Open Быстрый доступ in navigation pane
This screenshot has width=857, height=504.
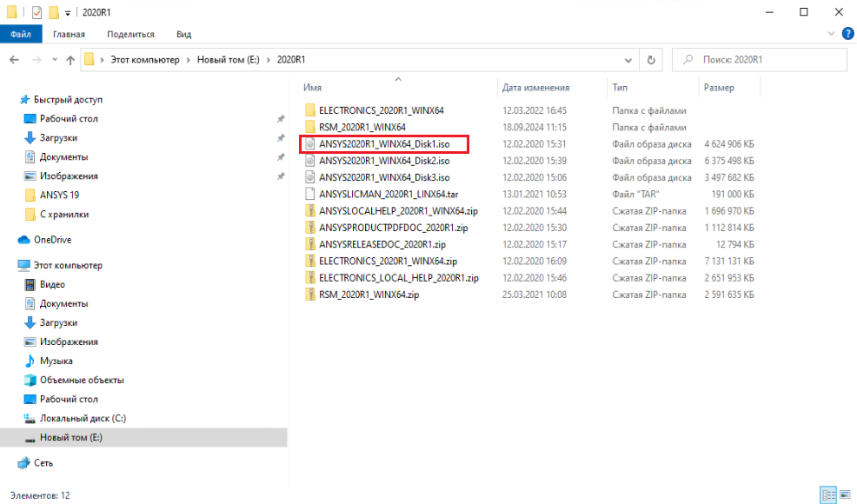[68, 99]
